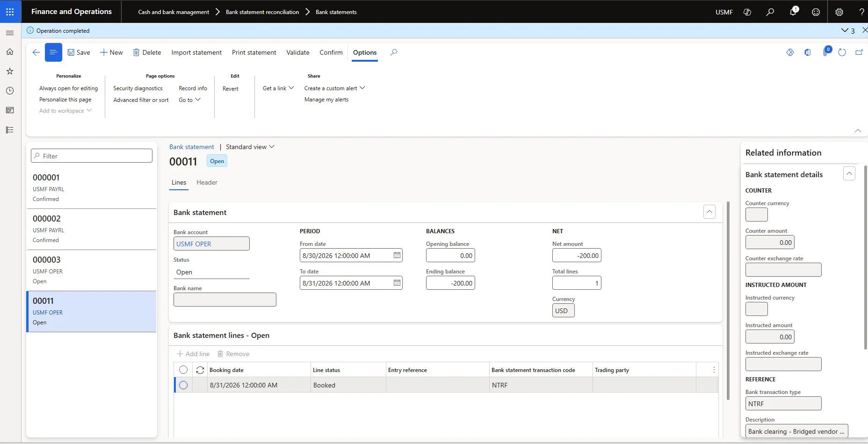Search the action pane magnifier

pos(394,52)
